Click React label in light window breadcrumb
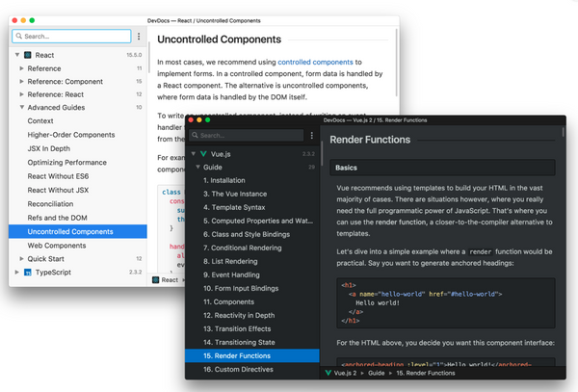The width and height of the screenshot is (578, 392). [x=170, y=280]
